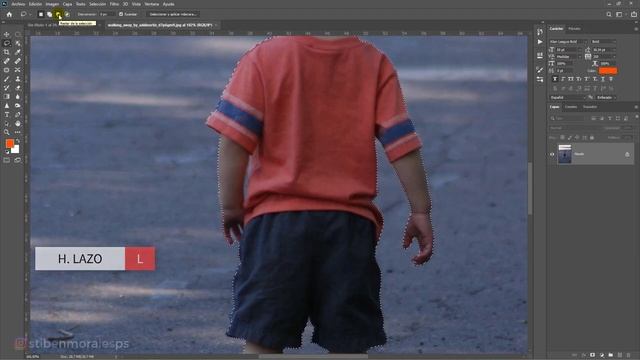Screen dimensions: 640x360
Task: Open the Selección menu
Action: click(98, 4)
